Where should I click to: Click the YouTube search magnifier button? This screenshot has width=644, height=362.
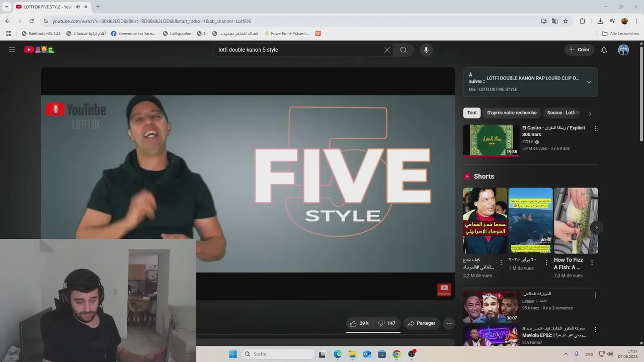[x=404, y=50]
